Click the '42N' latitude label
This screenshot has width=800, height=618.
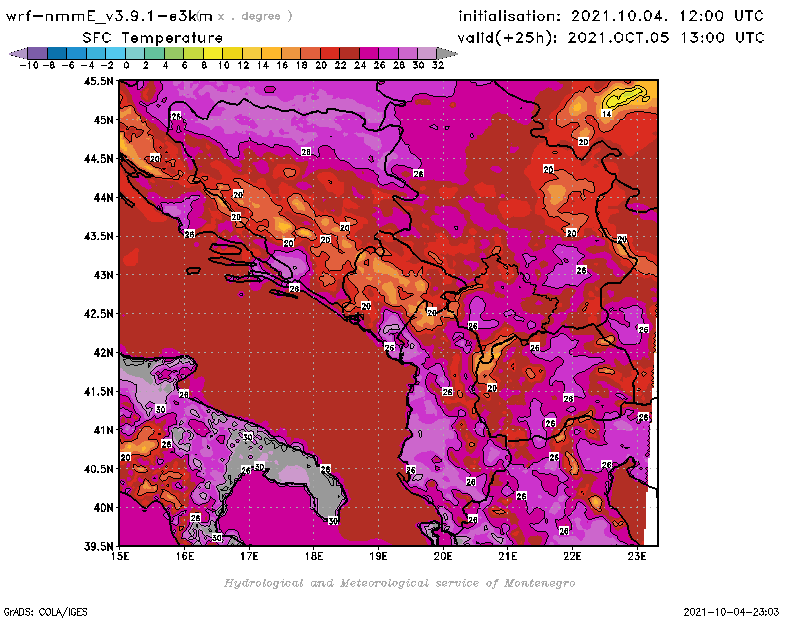point(104,353)
